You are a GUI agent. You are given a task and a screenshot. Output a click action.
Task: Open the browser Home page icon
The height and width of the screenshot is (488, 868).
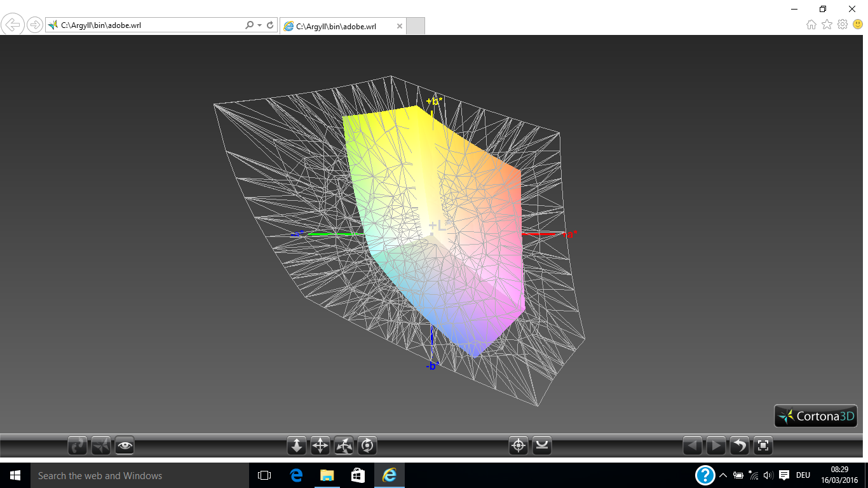(x=811, y=25)
